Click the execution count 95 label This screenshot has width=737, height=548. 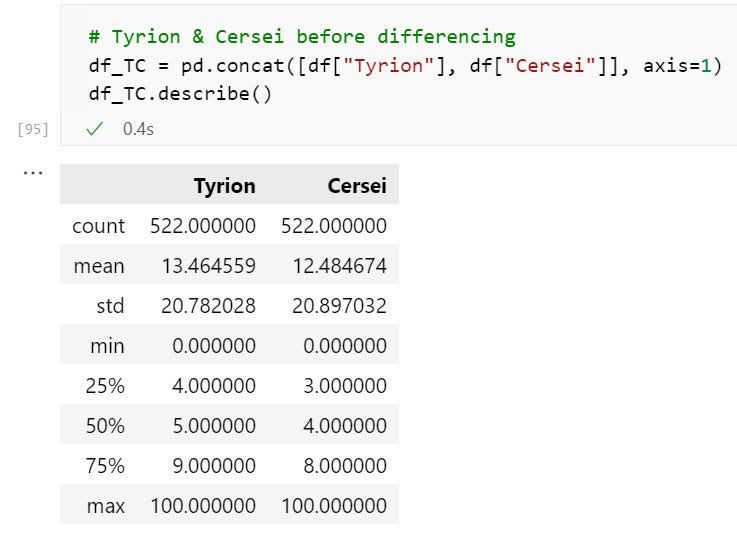coord(33,129)
